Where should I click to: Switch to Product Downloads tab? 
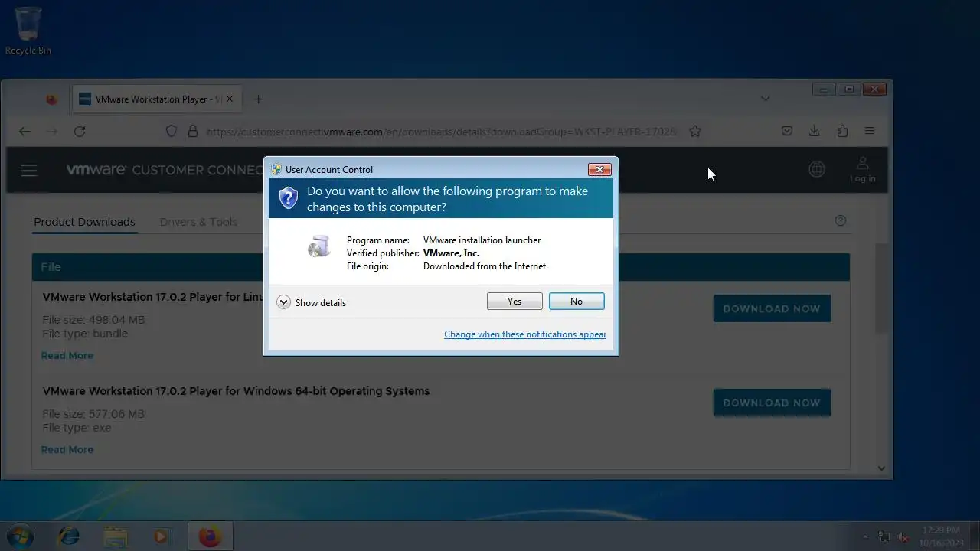84,222
